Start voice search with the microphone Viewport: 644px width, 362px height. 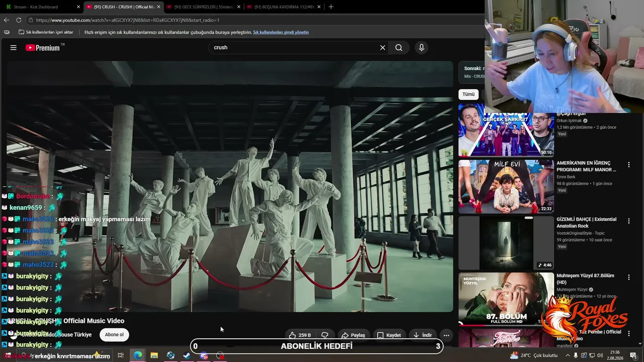(x=422, y=48)
